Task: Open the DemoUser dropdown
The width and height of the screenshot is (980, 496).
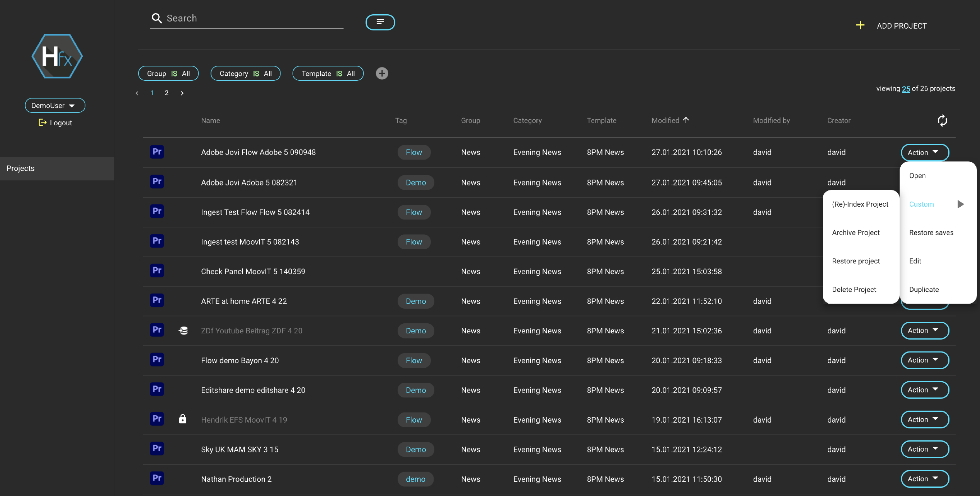Action: (55, 105)
